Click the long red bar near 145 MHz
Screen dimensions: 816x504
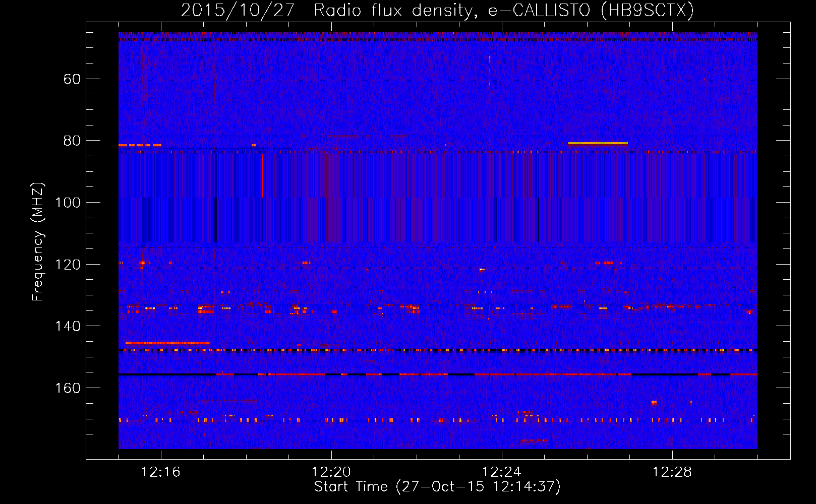click(168, 343)
